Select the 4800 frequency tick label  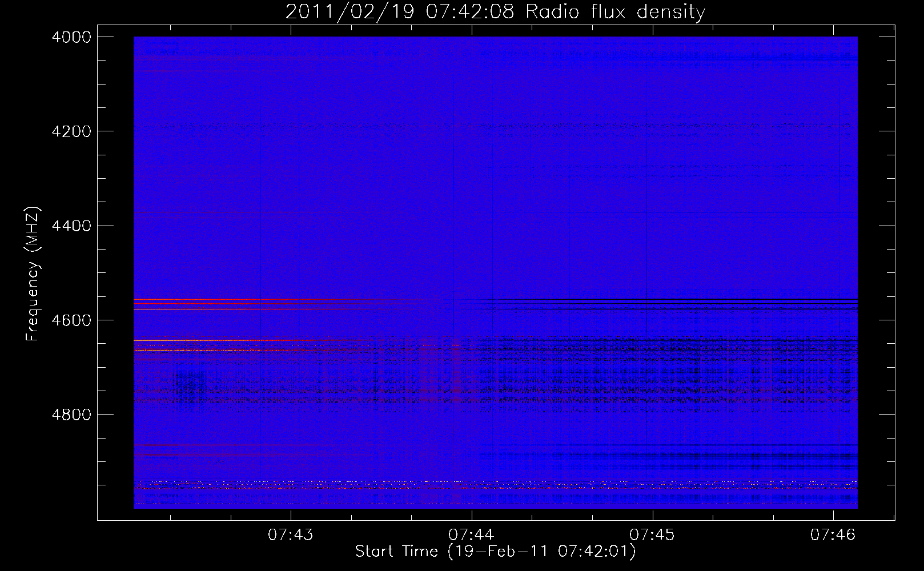point(71,415)
